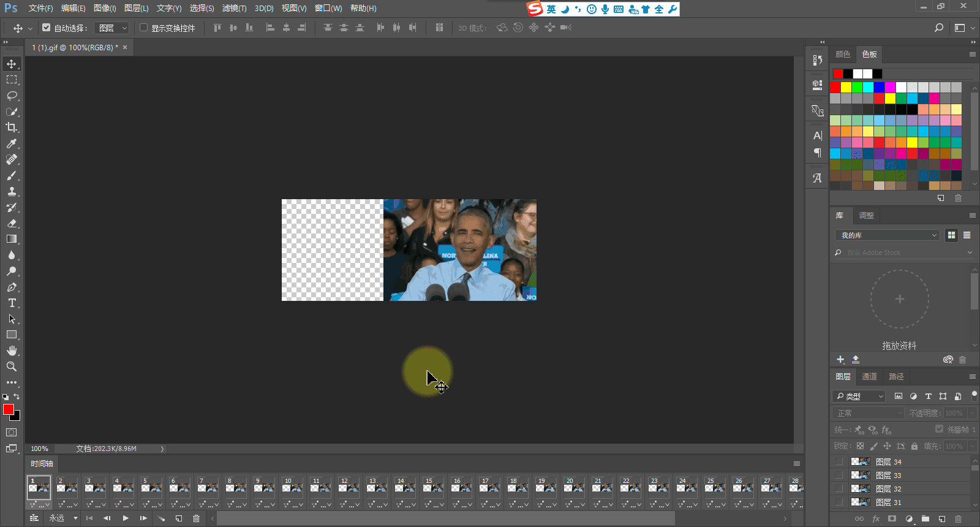980x527 pixels.
Task: Select the Hand tool
Action: point(12,351)
